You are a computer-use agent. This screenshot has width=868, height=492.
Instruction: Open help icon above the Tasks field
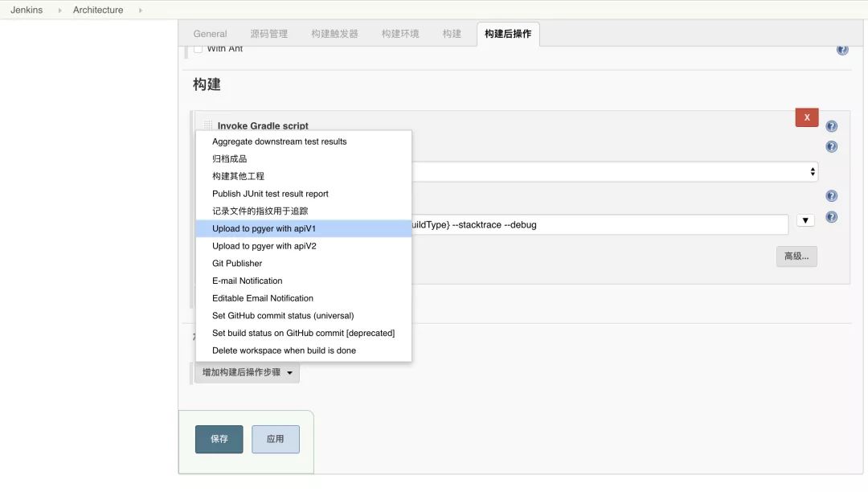(831, 196)
